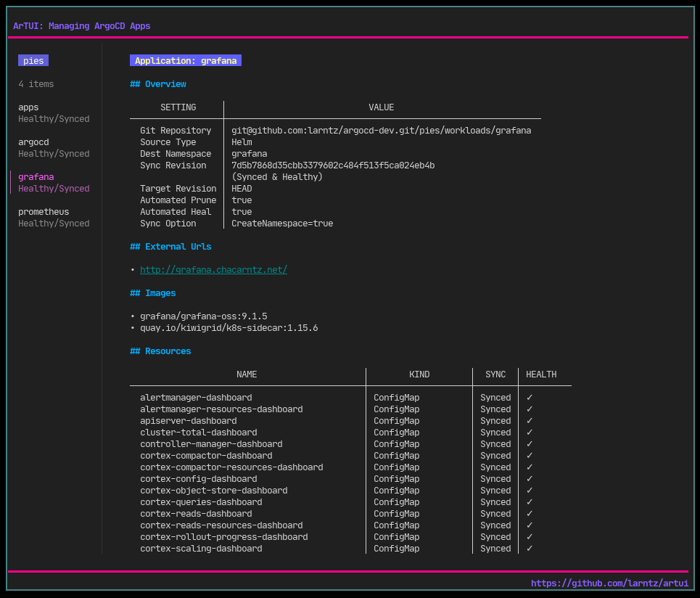This screenshot has width=700, height=598.
Task: Click the Dest Namespace setting label
Action: tap(176, 154)
